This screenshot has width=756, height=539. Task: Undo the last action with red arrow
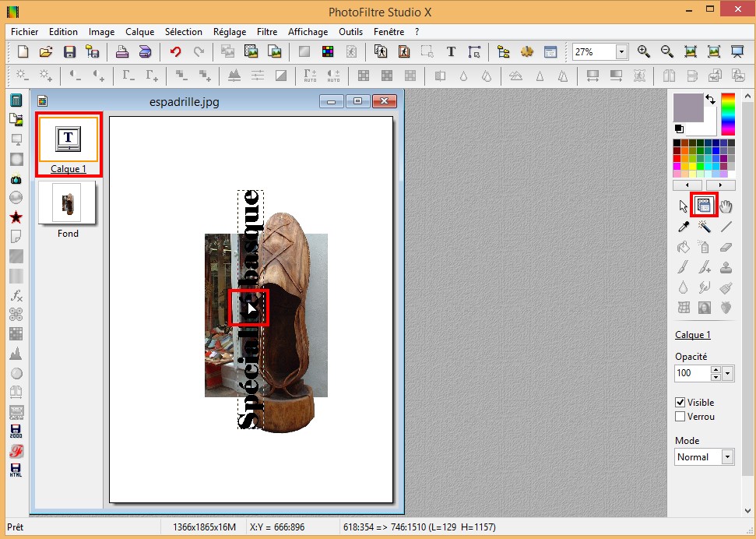point(175,51)
